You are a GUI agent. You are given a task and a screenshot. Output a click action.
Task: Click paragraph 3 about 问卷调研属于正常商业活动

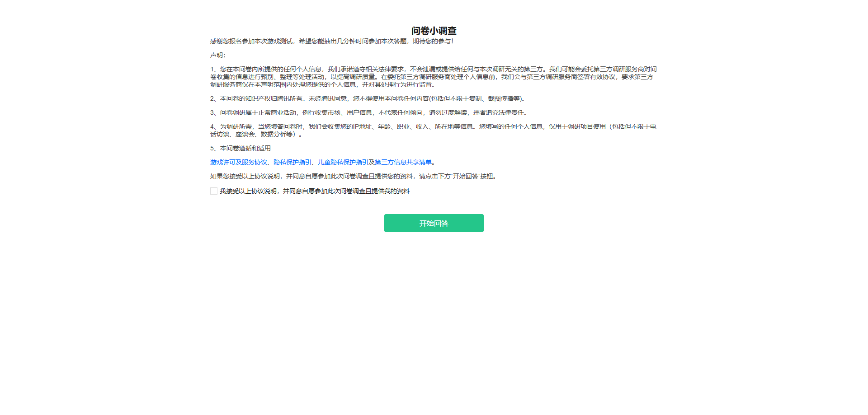point(369,113)
